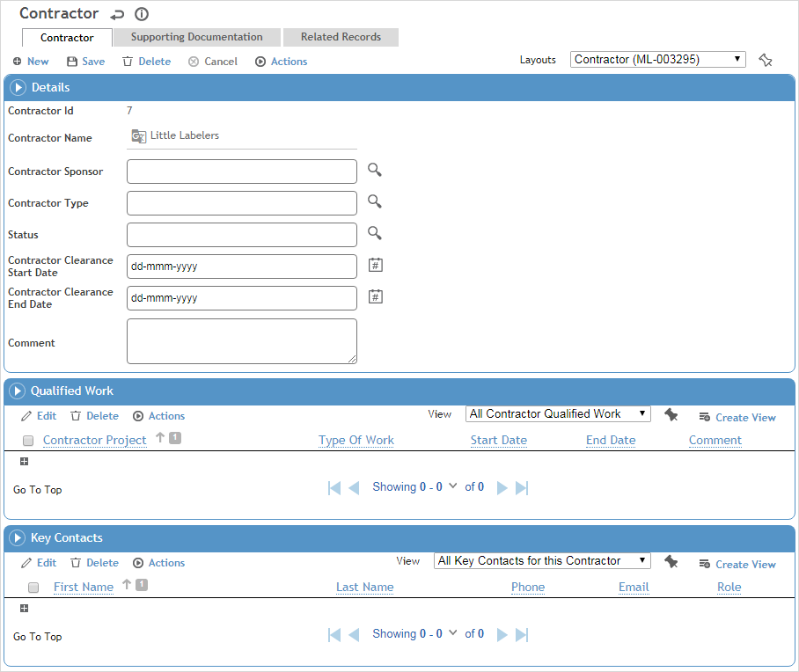This screenshot has height=672, width=799.
Task: Open the Qualified Work View dropdown
Action: pos(557,414)
